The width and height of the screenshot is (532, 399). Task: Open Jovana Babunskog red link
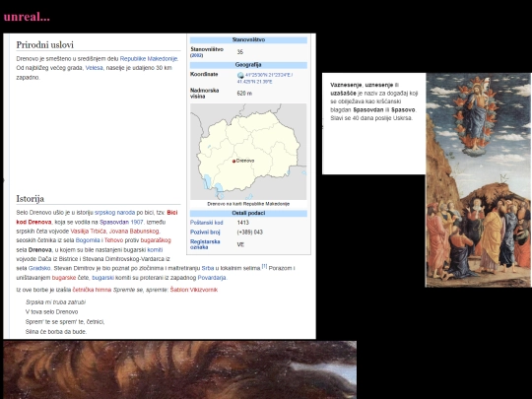(x=134, y=232)
